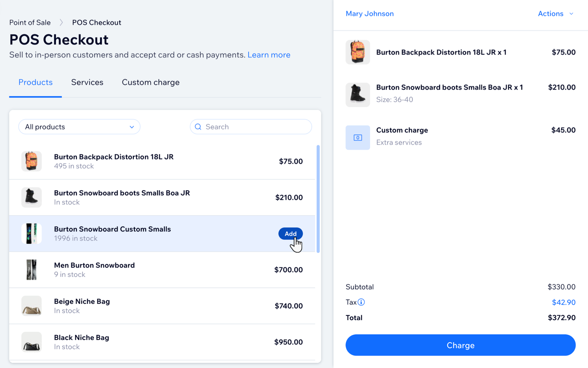Click the Total $372.90 amount
The width and height of the screenshot is (588, 368).
click(x=562, y=318)
